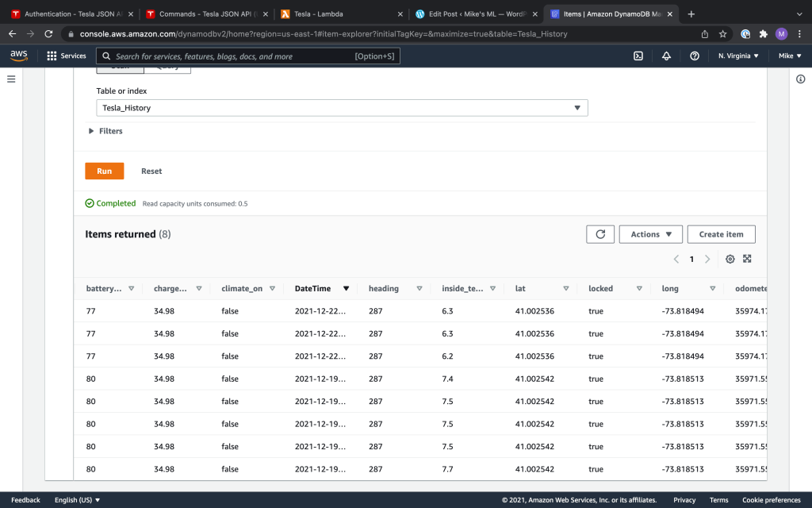Open table preferences gear icon
The height and width of the screenshot is (508, 812).
(x=730, y=260)
